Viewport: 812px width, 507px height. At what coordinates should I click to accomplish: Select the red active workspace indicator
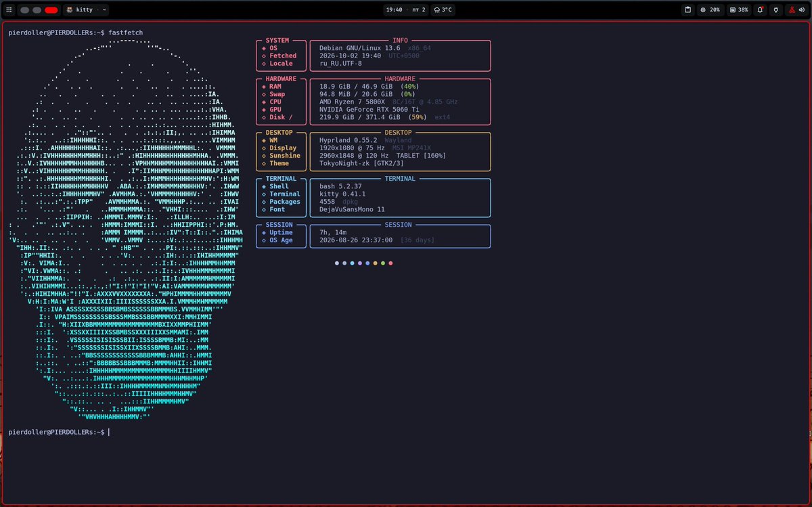(x=51, y=9)
